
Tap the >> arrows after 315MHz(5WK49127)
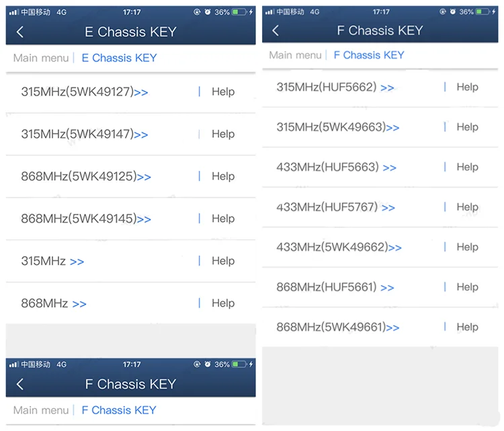point(141,92)
